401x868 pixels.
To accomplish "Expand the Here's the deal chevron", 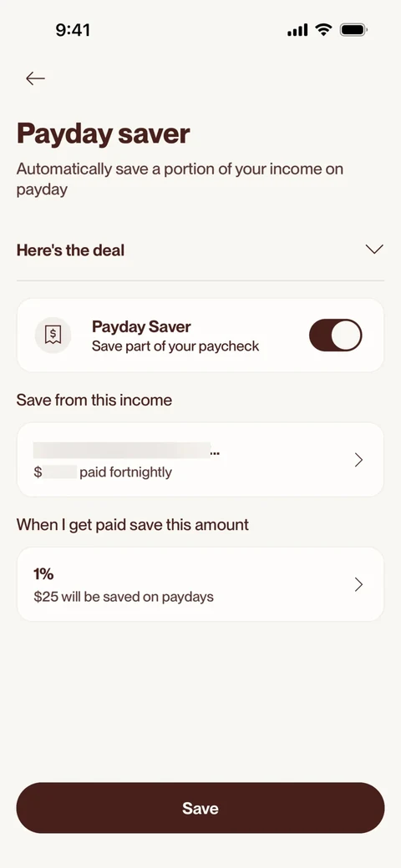I will point(374,250).
